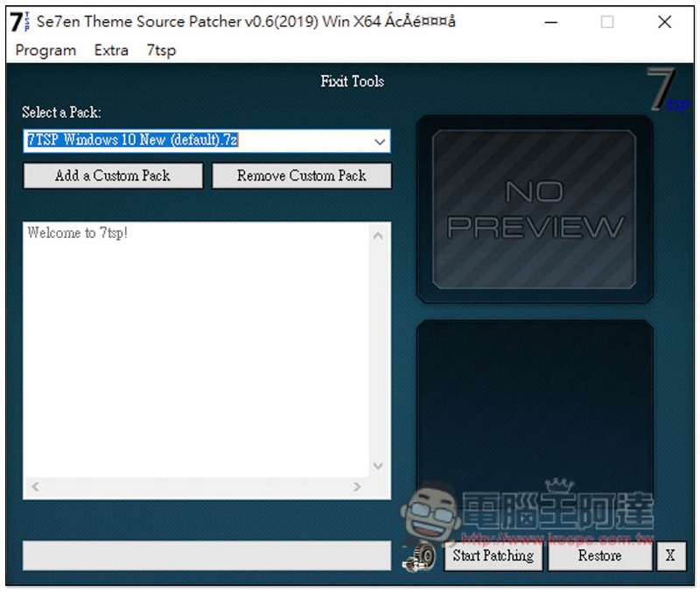Image resolution: width=700 pixels, height=592 pixels.
Task: Click the progress bar at the bottom
Action: [206, 555]
